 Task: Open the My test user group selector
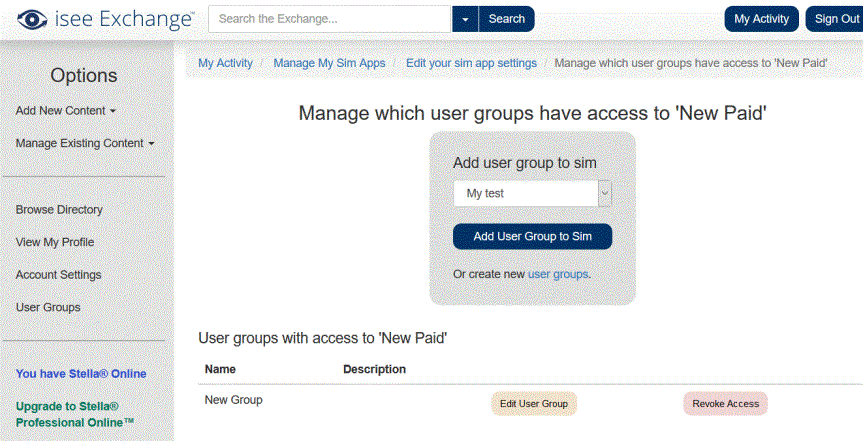tap(532, 193)
